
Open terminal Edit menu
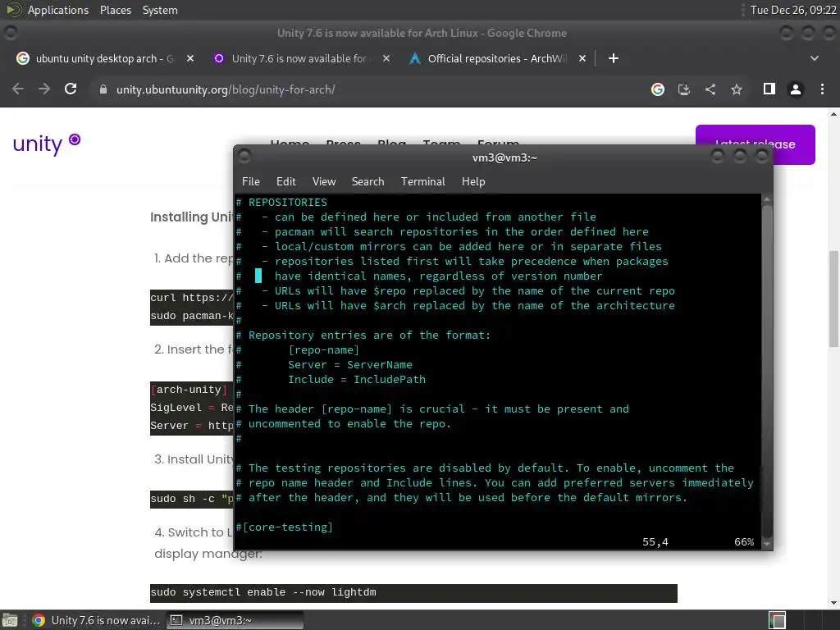[286, 181]
